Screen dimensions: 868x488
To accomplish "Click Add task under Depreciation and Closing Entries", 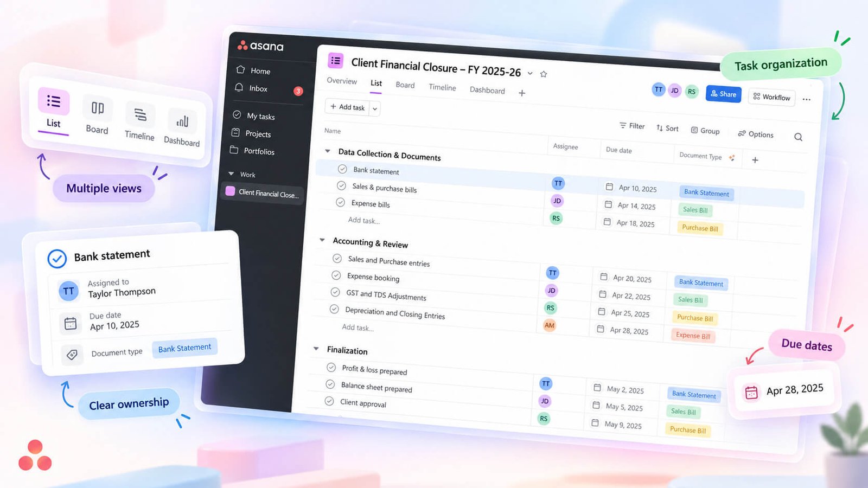I will pyautogui.click(x=358, y=328).
